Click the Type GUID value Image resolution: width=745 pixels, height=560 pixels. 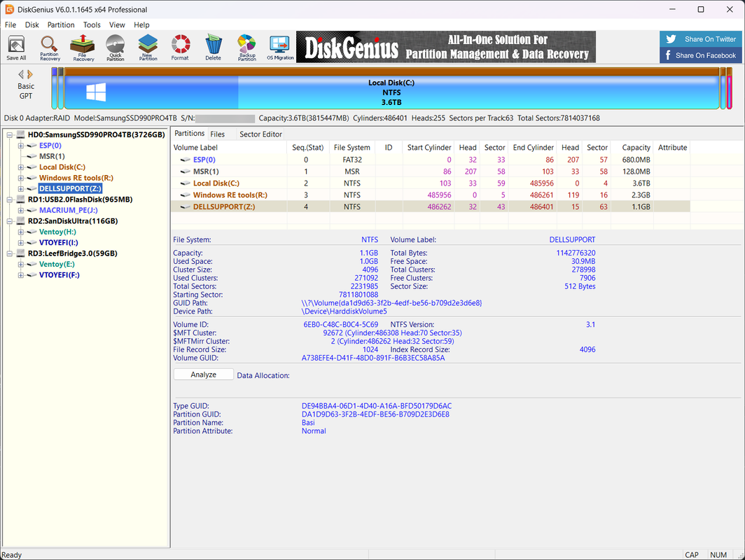pyautogui.click(x=376, y=406)
